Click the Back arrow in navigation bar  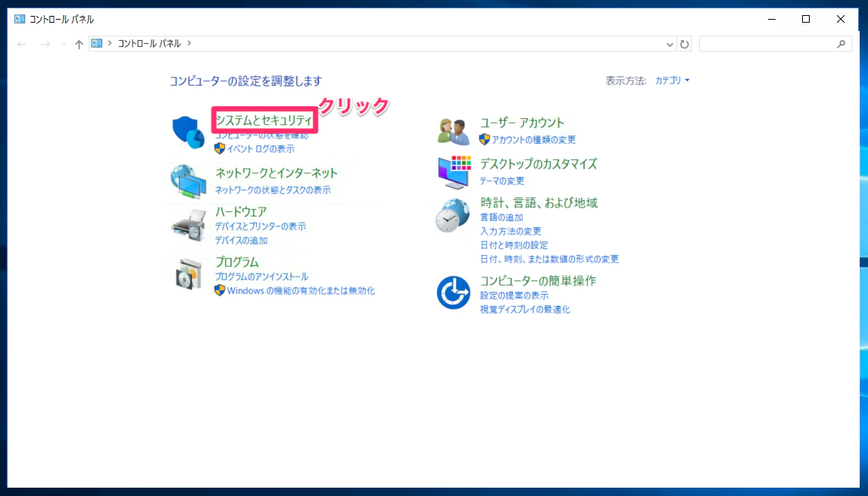22,44
